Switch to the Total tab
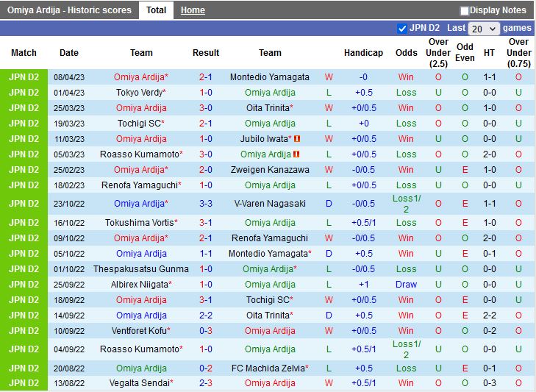 [156, 10]
